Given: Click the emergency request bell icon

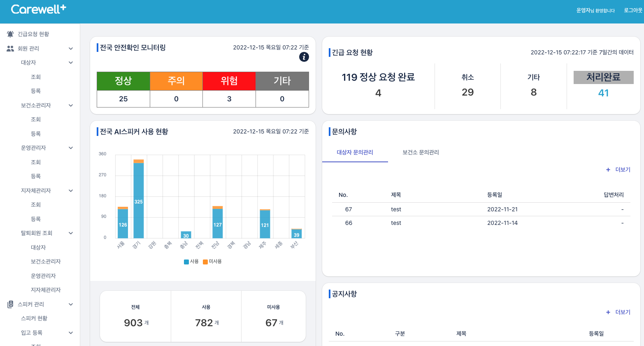Looking at the screenshot, I should [x=10, y=34].
